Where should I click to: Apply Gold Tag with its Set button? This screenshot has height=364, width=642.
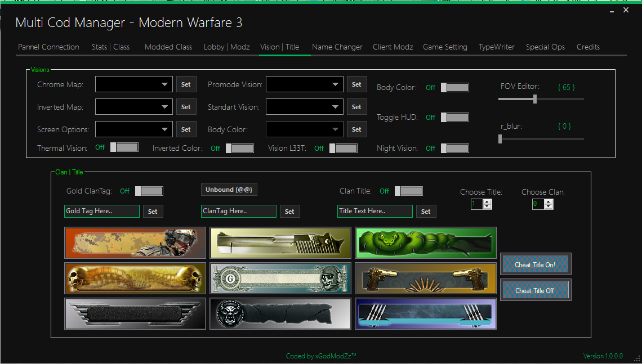coord(153,212)
